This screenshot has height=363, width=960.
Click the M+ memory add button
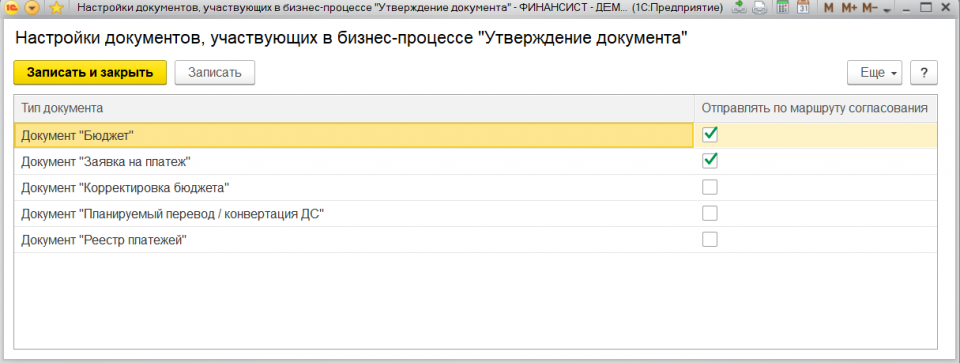coord(849,9)
